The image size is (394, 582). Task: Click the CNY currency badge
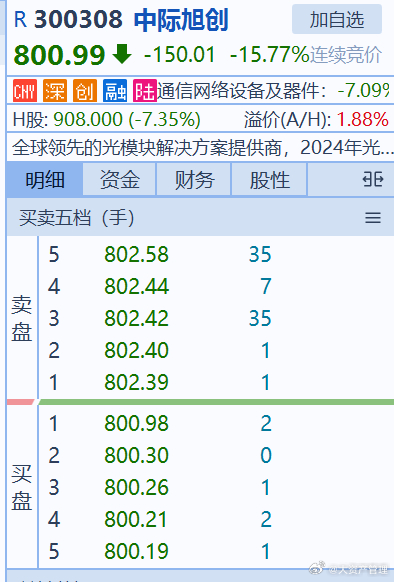click(25, 91)
